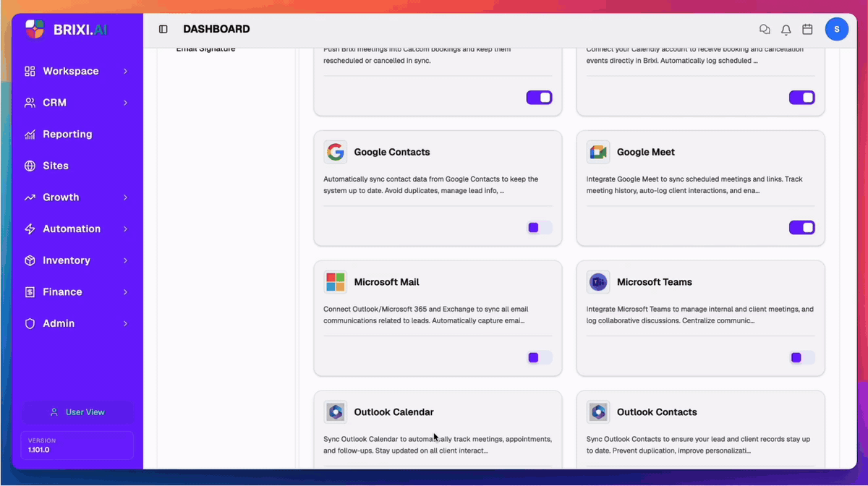Click the Outlook Calendar logo icon

[336, 412]
